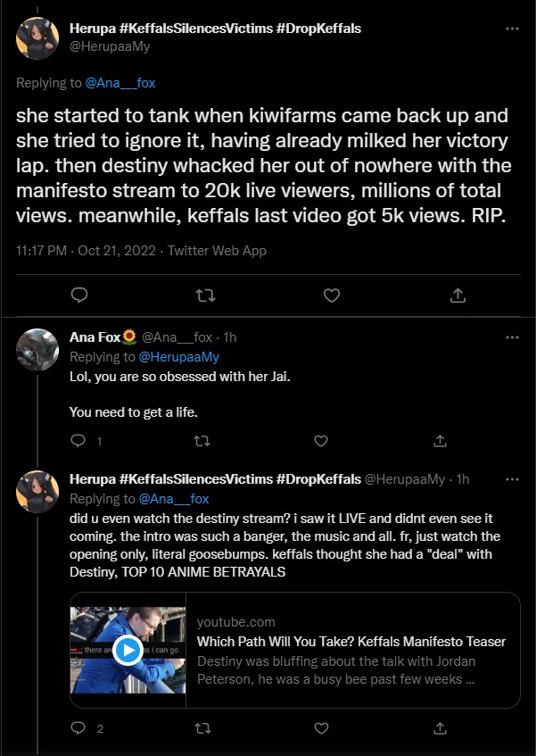Screen dimensions: 536x756
Task: Open the "Which Path Will You Take?" YouTube card
Action: click(x=351, y=642)
